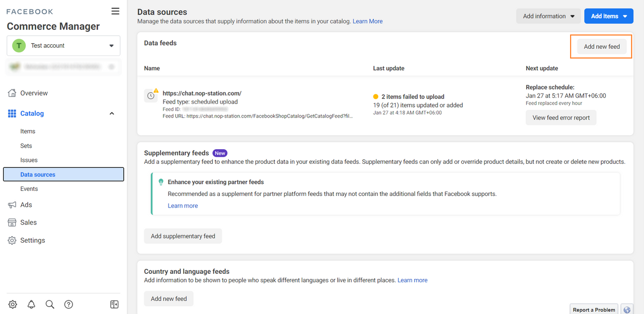The image size is (644, 314).
Task: Click the Ads megaphone icon
Action: [x=12, y=205]
